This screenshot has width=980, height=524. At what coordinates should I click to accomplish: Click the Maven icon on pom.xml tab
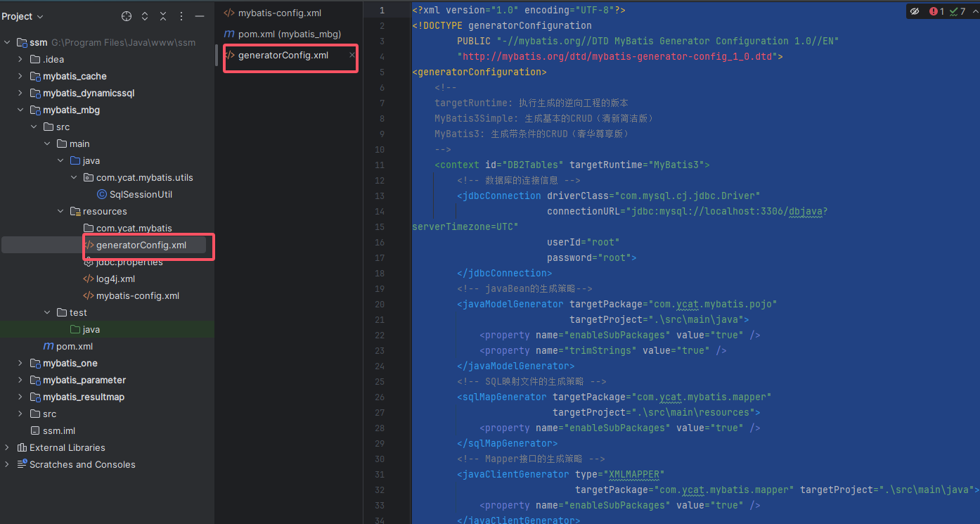coord(229,34)
